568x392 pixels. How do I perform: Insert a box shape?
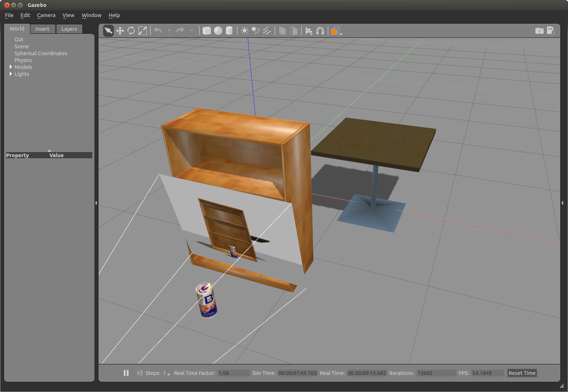tap(207, 31)
